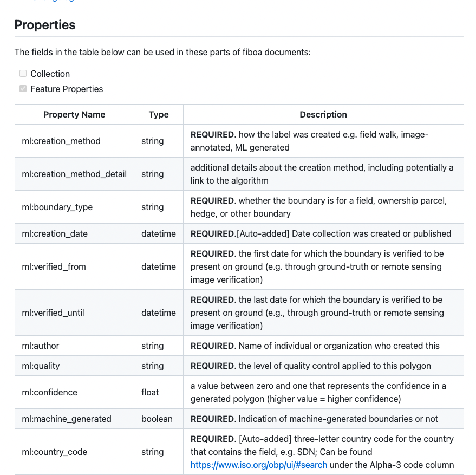Click the boolean type cell
The height and width of the screenshot is (475, 476).
pos(157,419)
